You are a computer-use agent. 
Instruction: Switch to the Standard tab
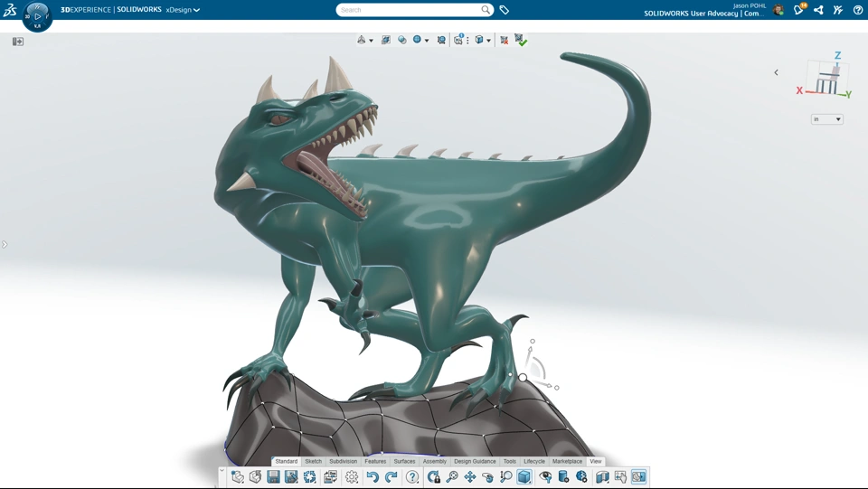[287, 461]
